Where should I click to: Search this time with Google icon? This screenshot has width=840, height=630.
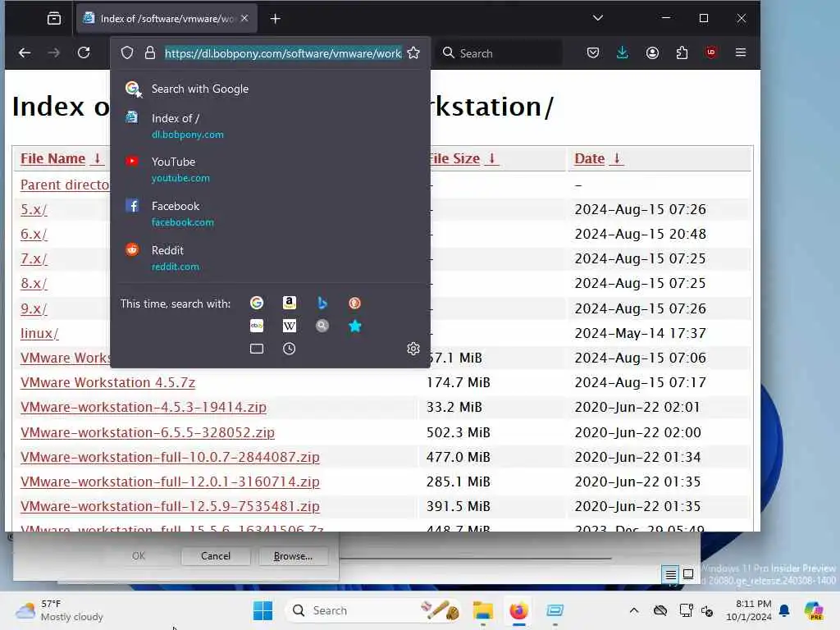click(257, 304)
